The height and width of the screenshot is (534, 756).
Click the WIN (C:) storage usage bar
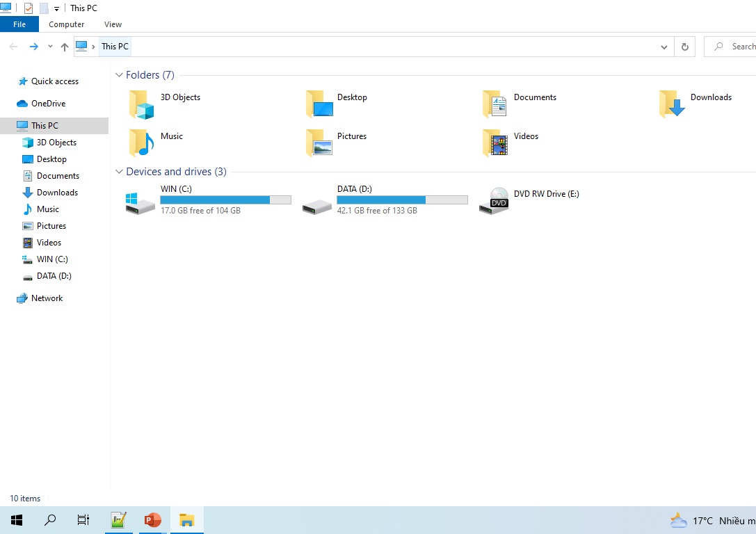click(x=225, y=200)
